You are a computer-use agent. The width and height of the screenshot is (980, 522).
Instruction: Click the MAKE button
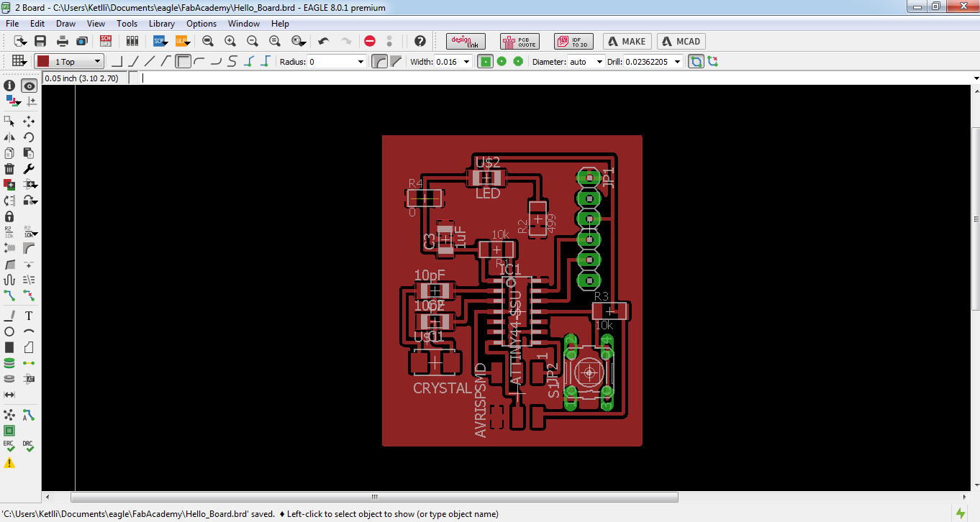tap(627, 41)
